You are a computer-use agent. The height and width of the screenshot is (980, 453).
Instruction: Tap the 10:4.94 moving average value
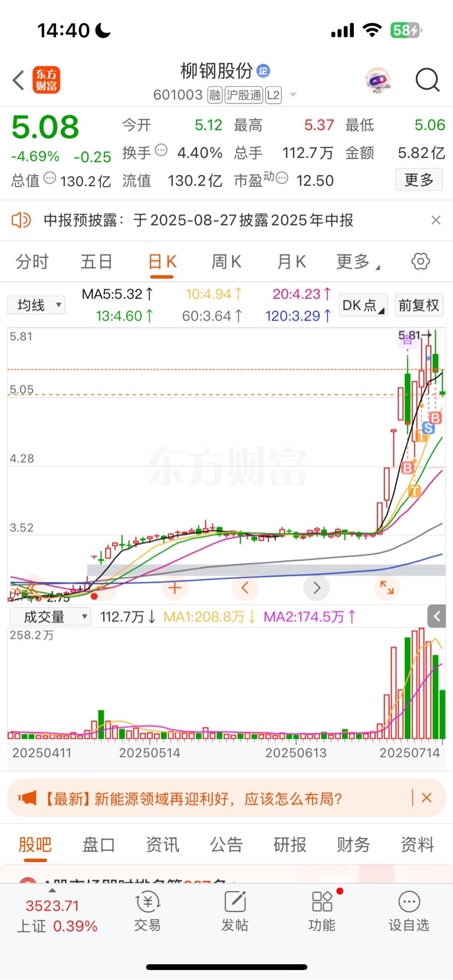(214, 294)
